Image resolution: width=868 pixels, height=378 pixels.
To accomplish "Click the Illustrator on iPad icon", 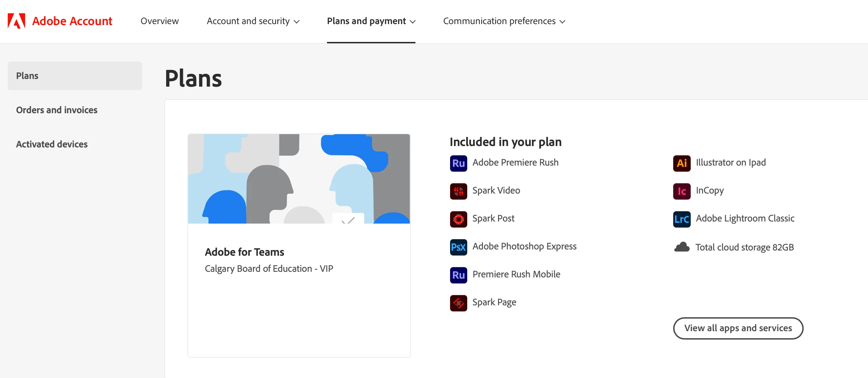I will (681, 163).
